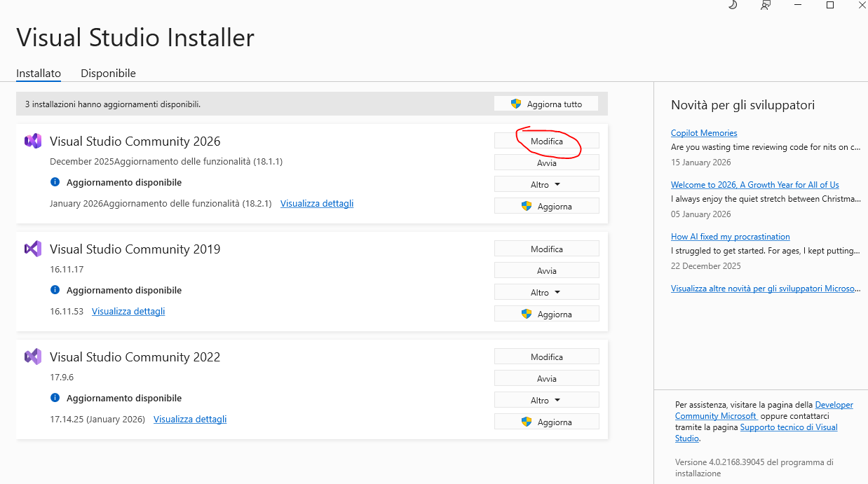Image resolution: width=868 pixels, height=484 pixels.
Task: View details link for version 18.2.1
Action: point(317,204)
